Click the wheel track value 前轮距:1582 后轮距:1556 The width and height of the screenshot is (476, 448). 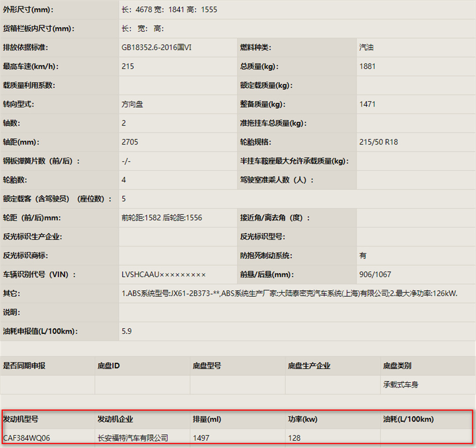tap(162, 218)
